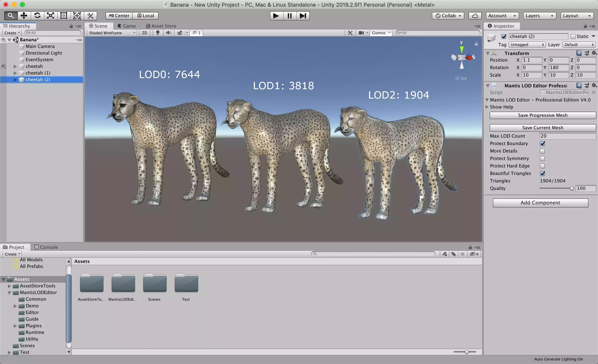Open the Console tab
The width and height of the screenshot is (598, 364).
pyautogui.click(x=46, y=247)
